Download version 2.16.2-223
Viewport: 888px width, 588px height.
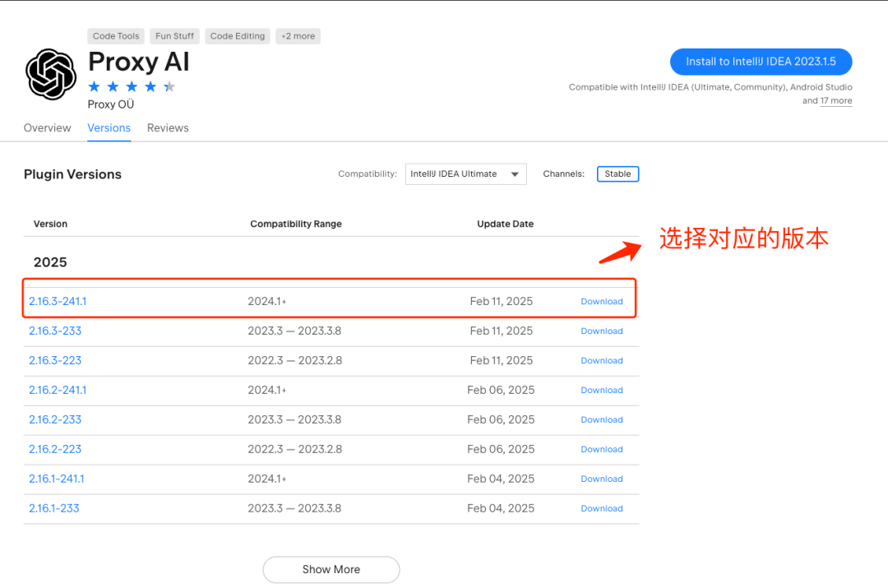coord(601,449)
